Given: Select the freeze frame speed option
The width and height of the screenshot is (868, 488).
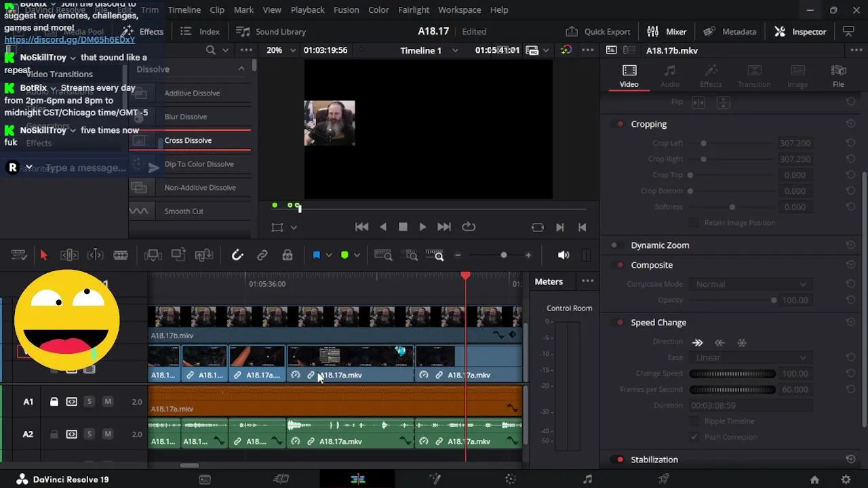Looking at the screenshot, I should [x=742, y=342].
